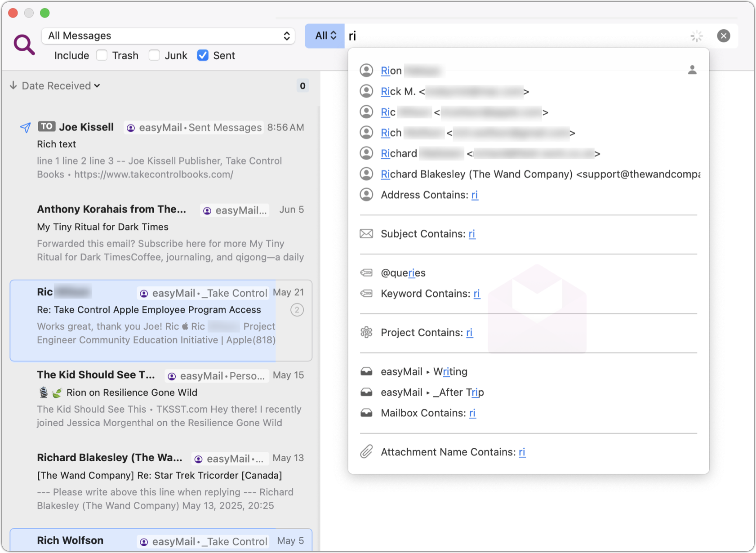Enable the Junk include checkbox
This screenshot has width=756, height=553.
click(x=154, y=55)
